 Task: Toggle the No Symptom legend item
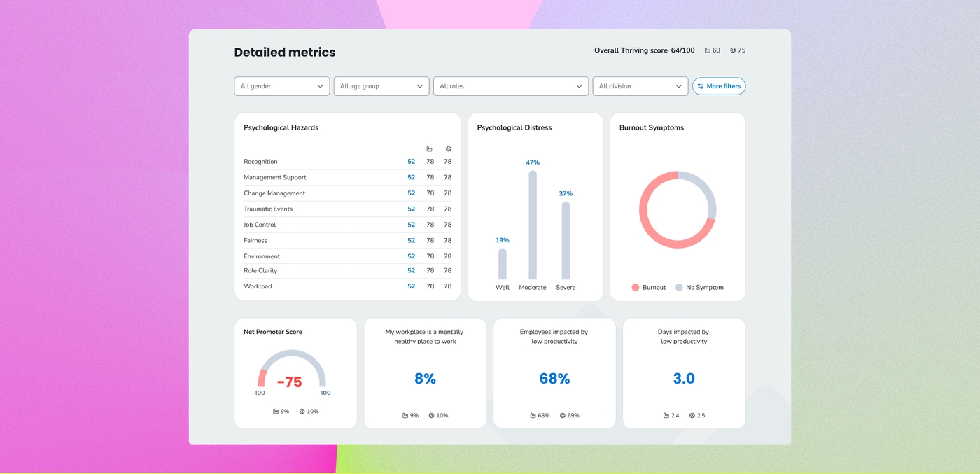pos(699,288)
